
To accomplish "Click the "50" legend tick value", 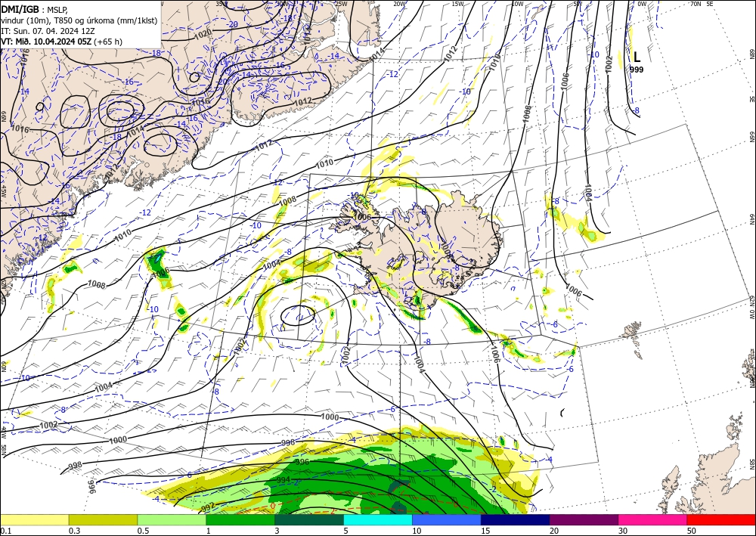I will (692, 531).
